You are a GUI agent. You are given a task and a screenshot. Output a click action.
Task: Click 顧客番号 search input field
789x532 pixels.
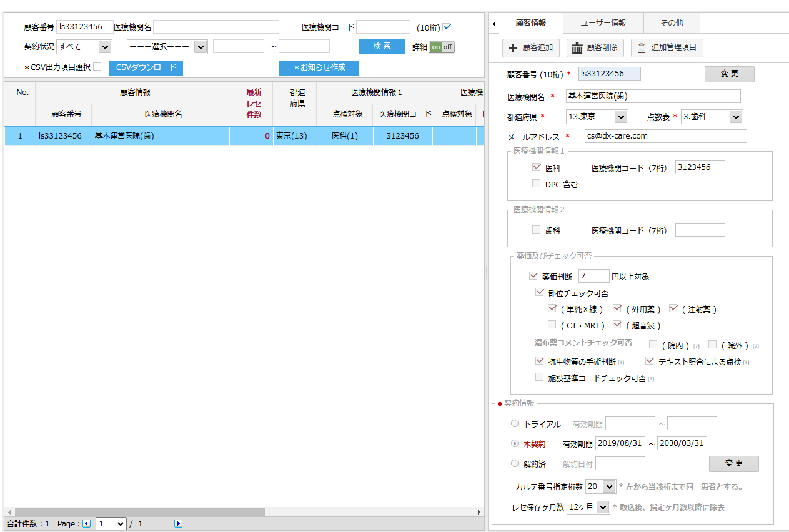(x=85, y=27)
